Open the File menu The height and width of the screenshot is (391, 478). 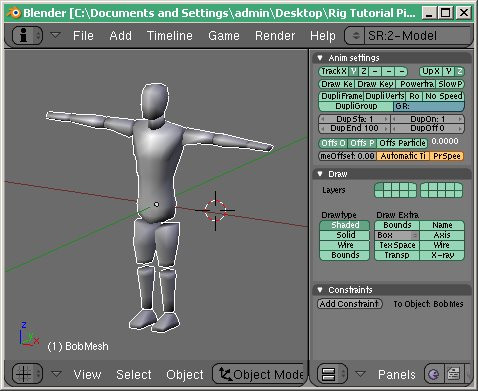(x=83, y=36)
